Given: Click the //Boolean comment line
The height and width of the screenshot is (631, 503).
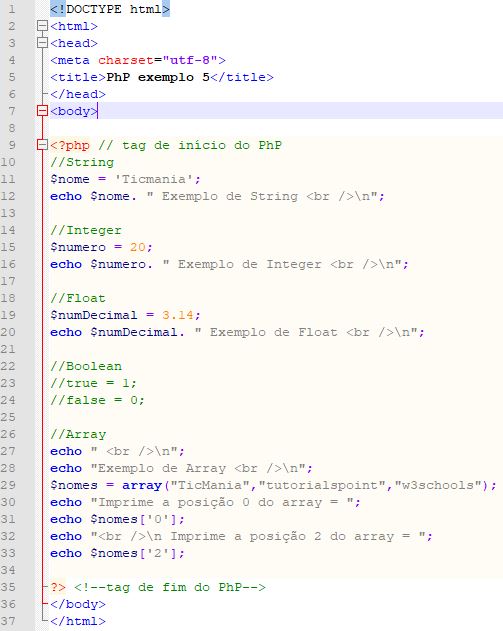Looking at the screenshot, I should click(x=86, y=366).
